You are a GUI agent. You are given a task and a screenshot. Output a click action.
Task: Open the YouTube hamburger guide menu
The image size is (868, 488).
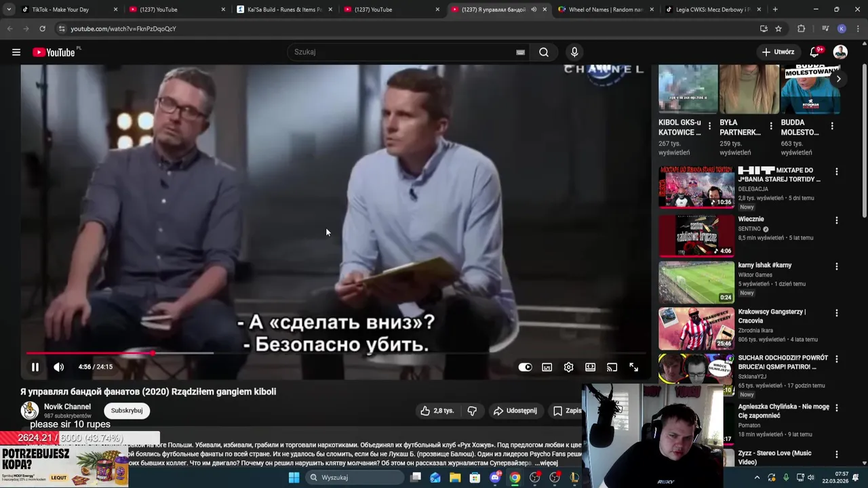pos(16,52)
